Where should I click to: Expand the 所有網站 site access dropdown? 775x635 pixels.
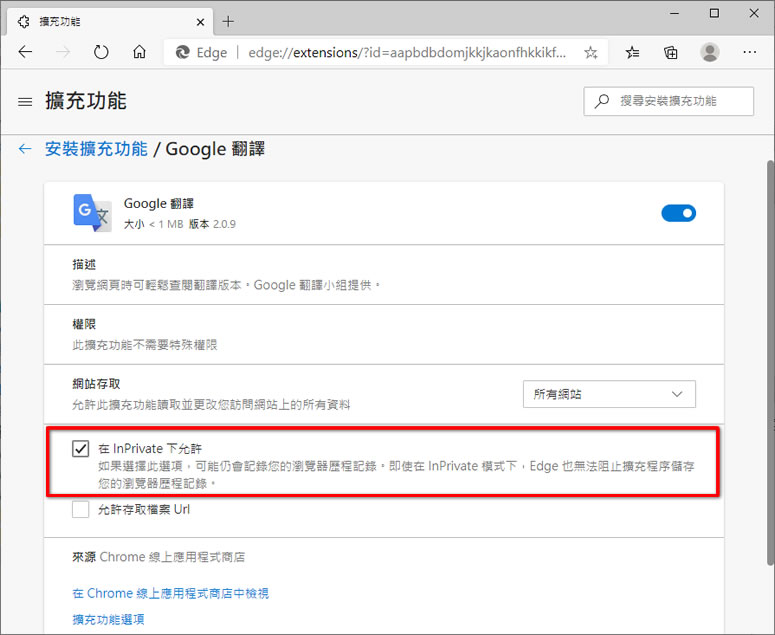click(x=609, y=394)
